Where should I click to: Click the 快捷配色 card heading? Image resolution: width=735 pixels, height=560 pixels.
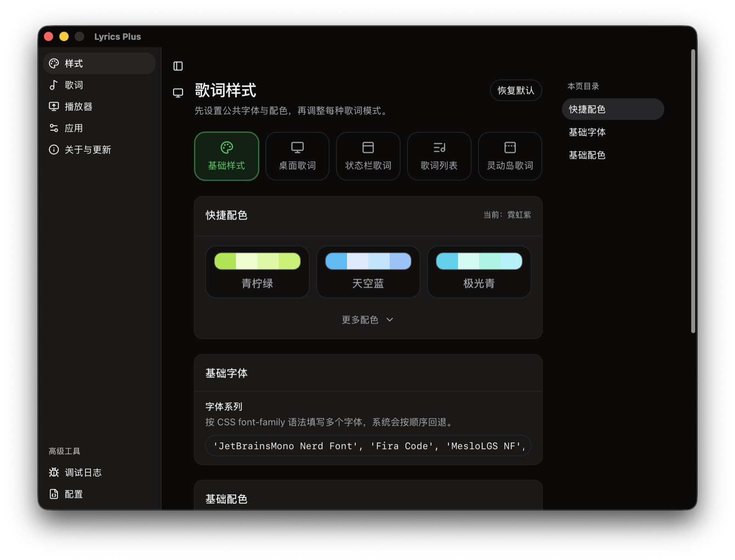[226, 215]
